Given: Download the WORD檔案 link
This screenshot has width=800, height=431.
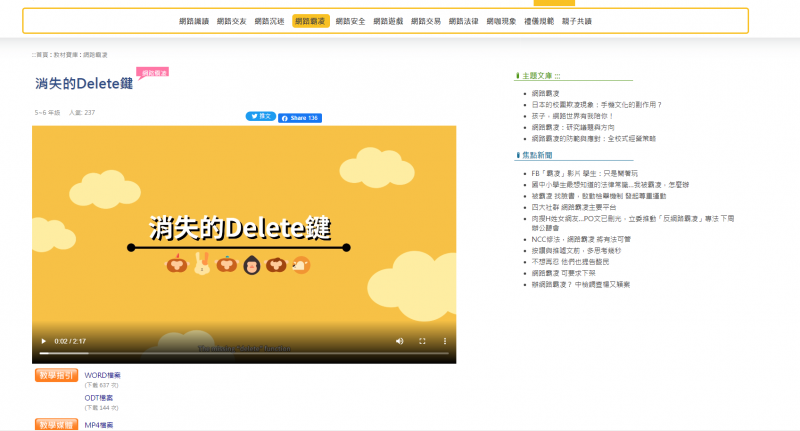Looking at the screenshot, I should [x=102, y=375].
